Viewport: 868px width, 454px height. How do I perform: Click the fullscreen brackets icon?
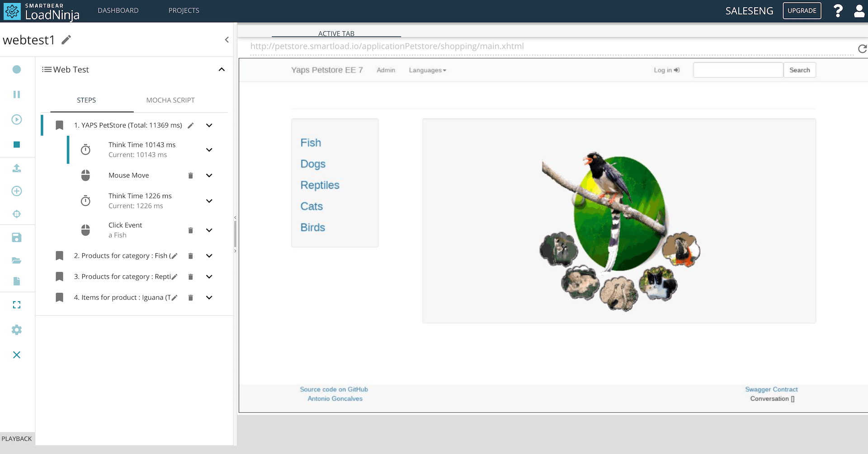click(17, 305)
